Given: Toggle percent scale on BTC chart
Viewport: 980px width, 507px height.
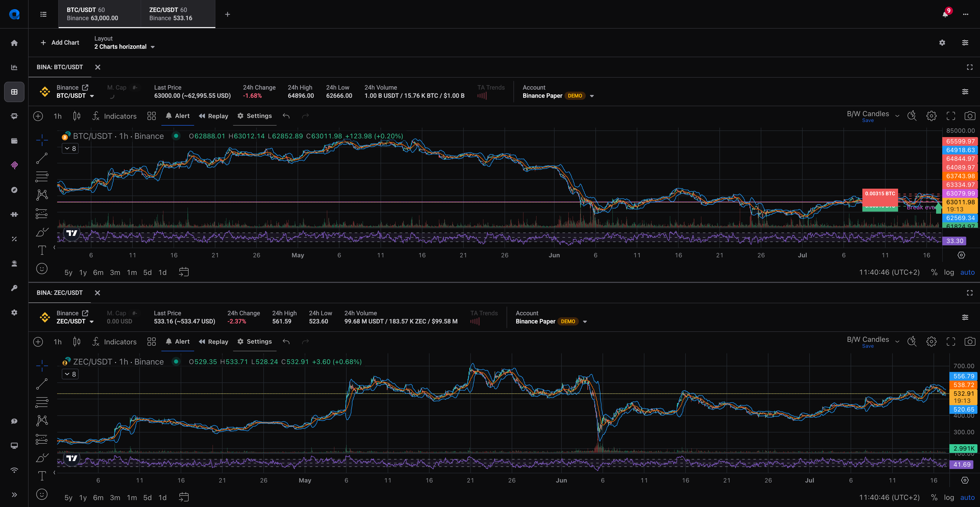Looking at the screenshot, I should point(934,272).
